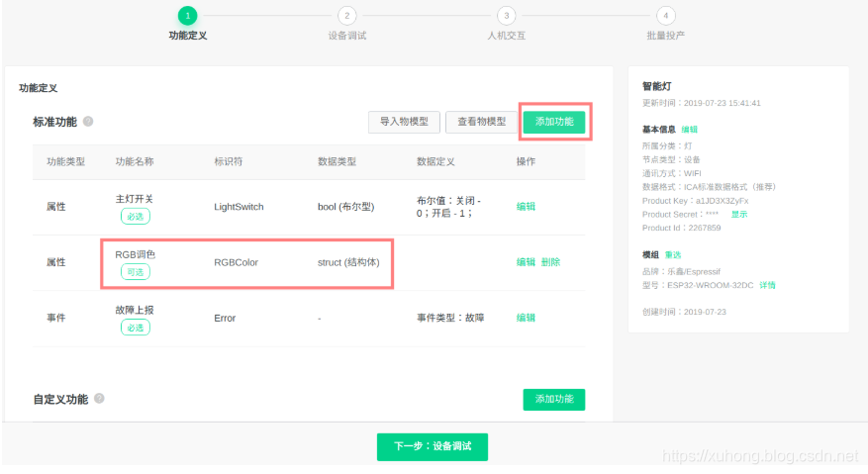Image resolution: width=868 pixels, height=474 pixels.
Task: Click the 必选 tag under 故障上报
Action: click(135, 328)
